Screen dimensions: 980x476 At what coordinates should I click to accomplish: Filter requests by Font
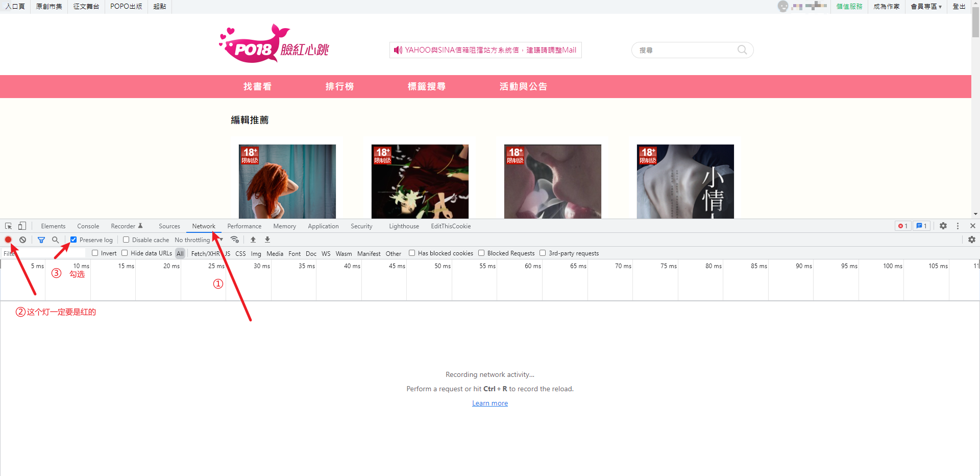point(295,253)
